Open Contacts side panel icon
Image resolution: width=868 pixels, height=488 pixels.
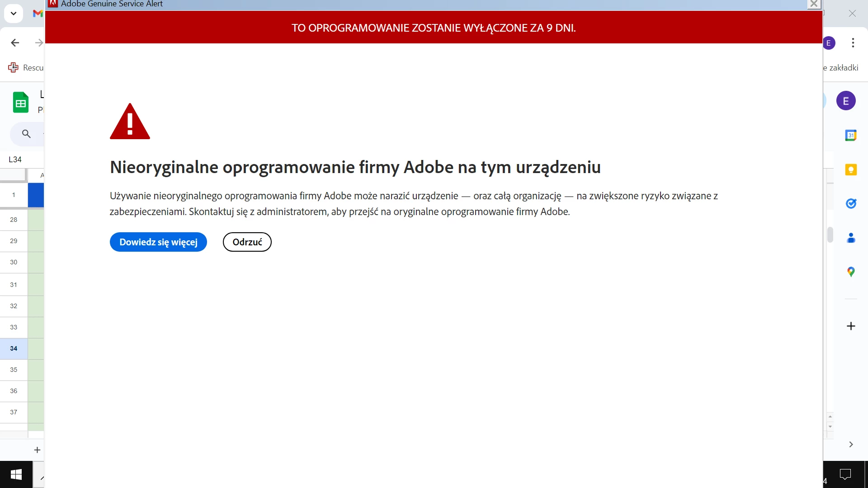[x=851, y=238]
